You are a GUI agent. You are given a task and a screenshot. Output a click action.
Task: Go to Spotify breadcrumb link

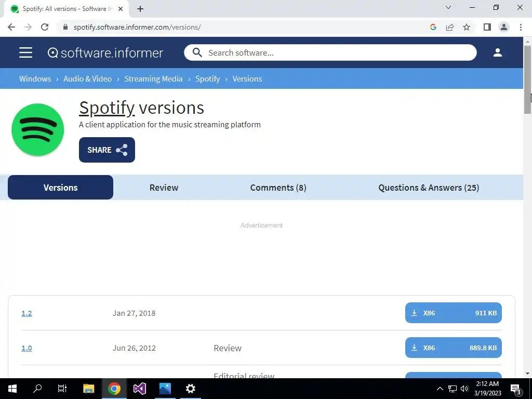click(x=208, y=79)
